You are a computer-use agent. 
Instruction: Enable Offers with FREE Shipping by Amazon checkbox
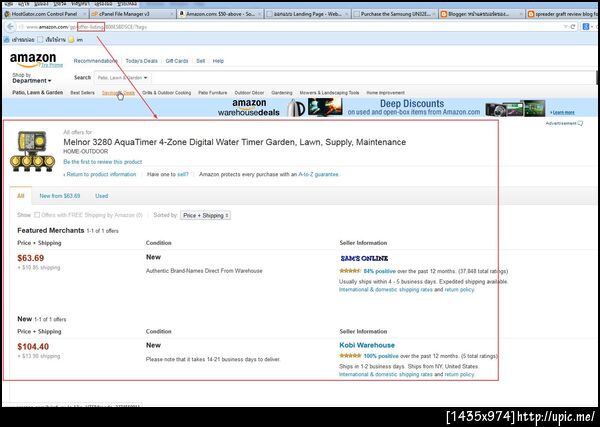pos(37,215)
